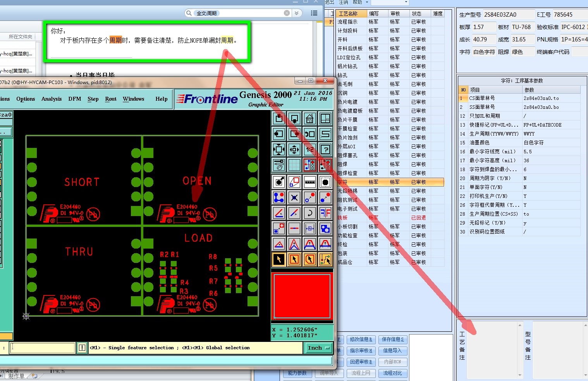This screenshot has height=381, width=588.
Task: Select the 生产周期(YYWW/WWYY) parameter row
Action: point(519,134)
